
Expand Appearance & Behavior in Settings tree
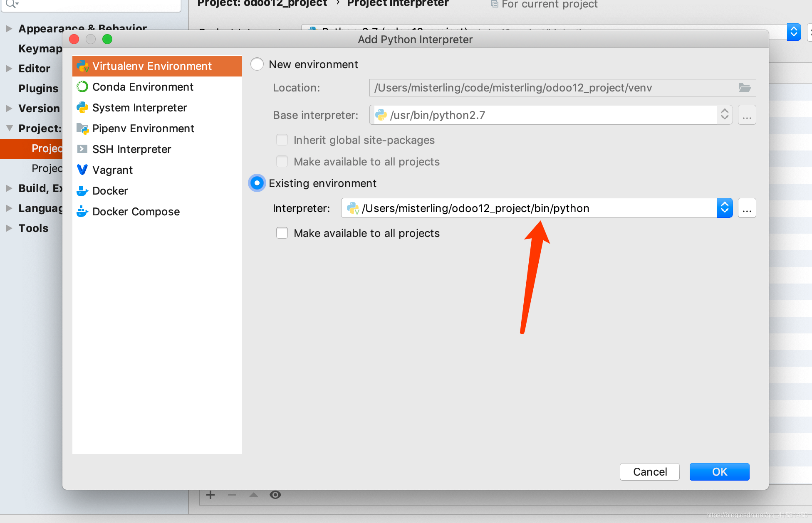pyautogui.click(x=9, y=28)
